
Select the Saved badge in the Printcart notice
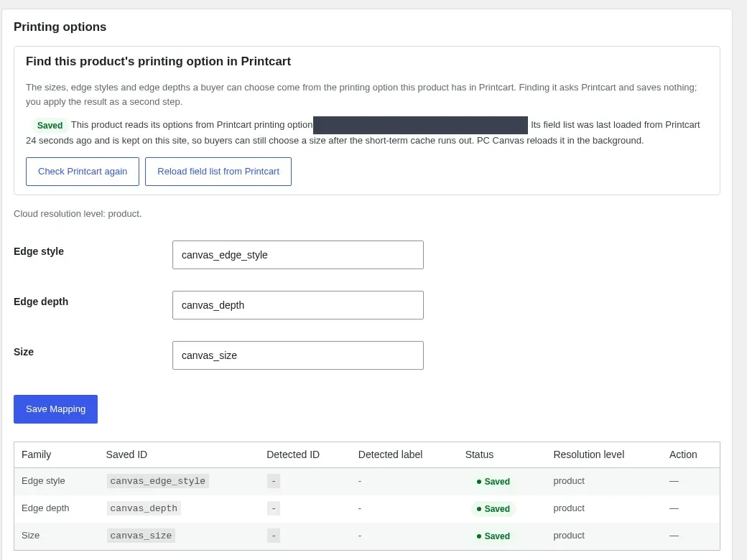point(50,125)
